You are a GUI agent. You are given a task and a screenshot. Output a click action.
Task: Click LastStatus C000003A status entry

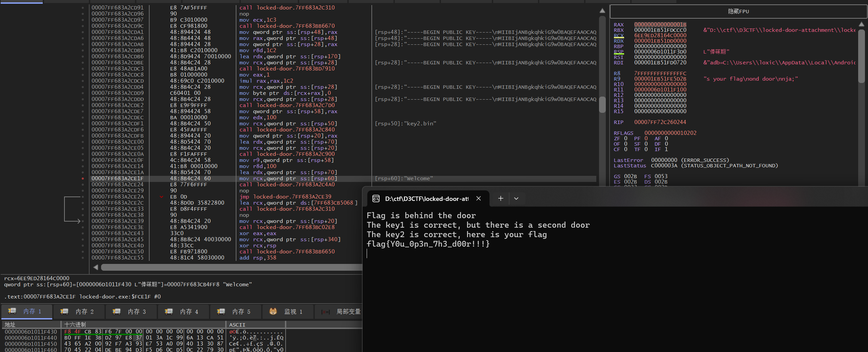pos(696,166)
